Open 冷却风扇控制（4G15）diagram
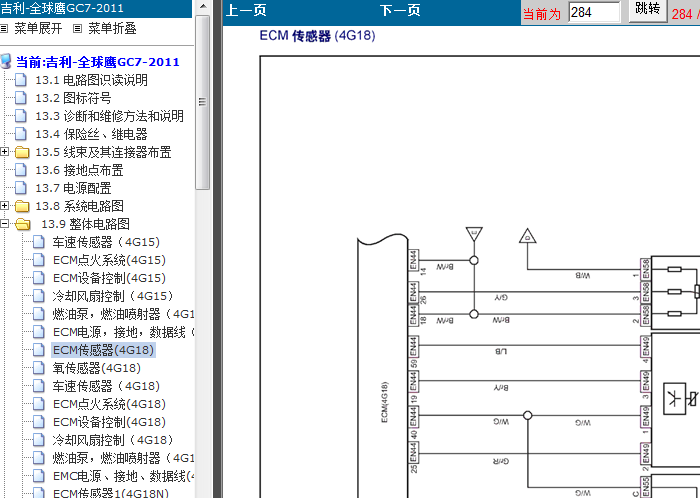 112,296
